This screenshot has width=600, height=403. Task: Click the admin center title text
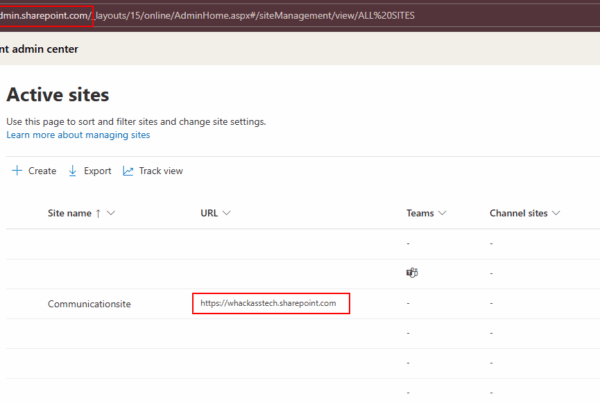click(39, 49)
